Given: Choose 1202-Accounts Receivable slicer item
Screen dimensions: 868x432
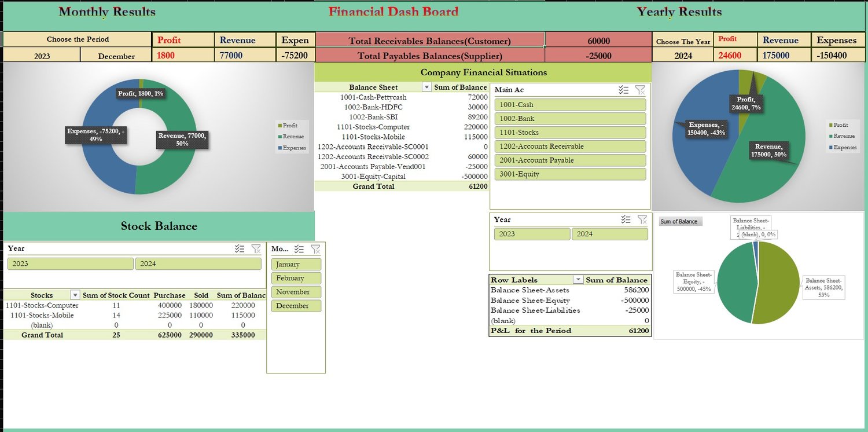Looking at the screenshot, I should (570, 147).
